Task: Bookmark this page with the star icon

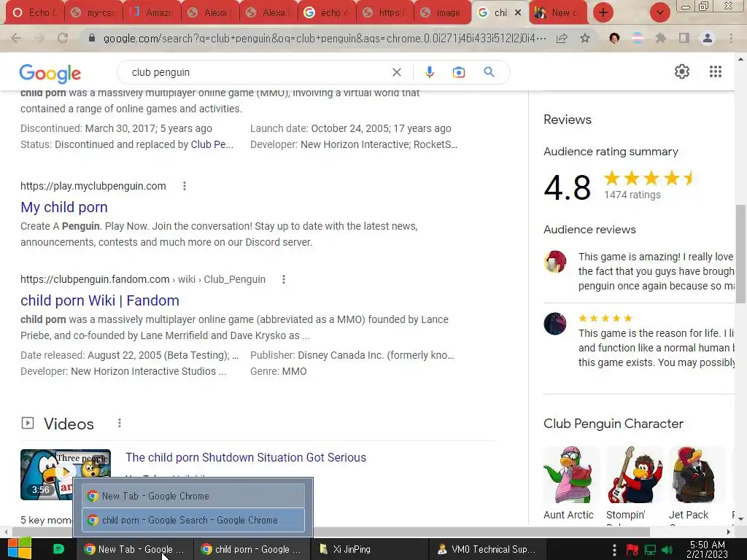Action: tap(585, 38)
